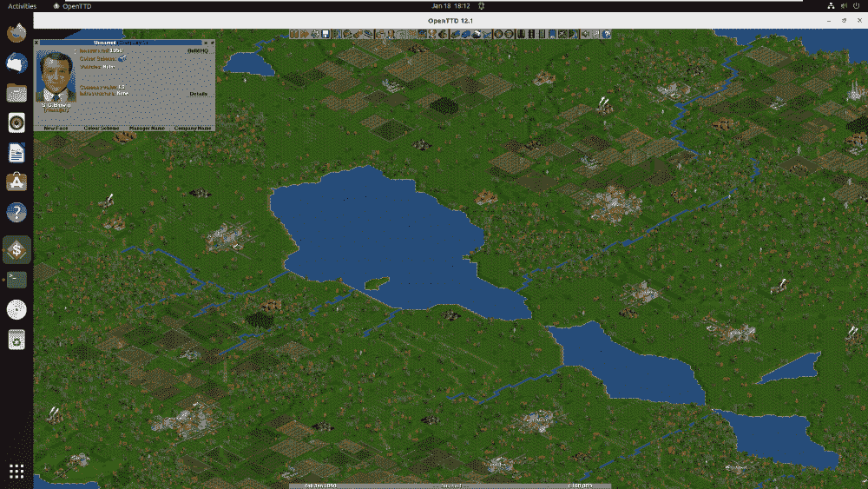Open station list icon
The image size is (868, 489).
(367, 35)
